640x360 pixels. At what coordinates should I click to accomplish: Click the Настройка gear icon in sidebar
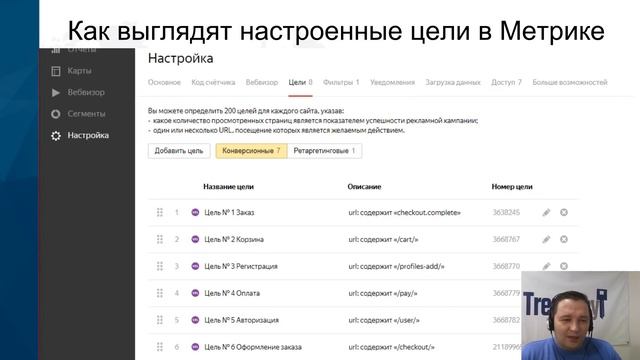tap(56, 136)
